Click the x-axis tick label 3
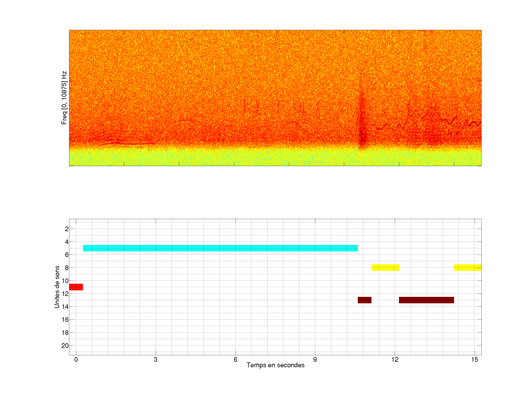This screenshot has height=399, width=532. 156,359
